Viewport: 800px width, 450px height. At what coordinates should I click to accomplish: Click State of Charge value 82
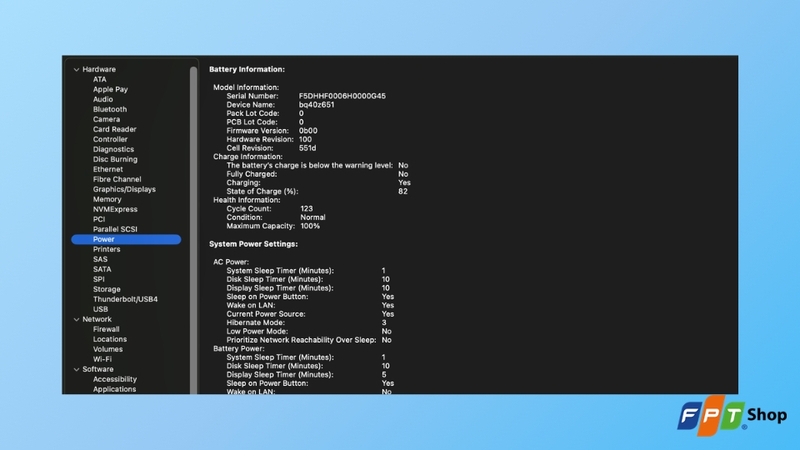coord(403,191)
